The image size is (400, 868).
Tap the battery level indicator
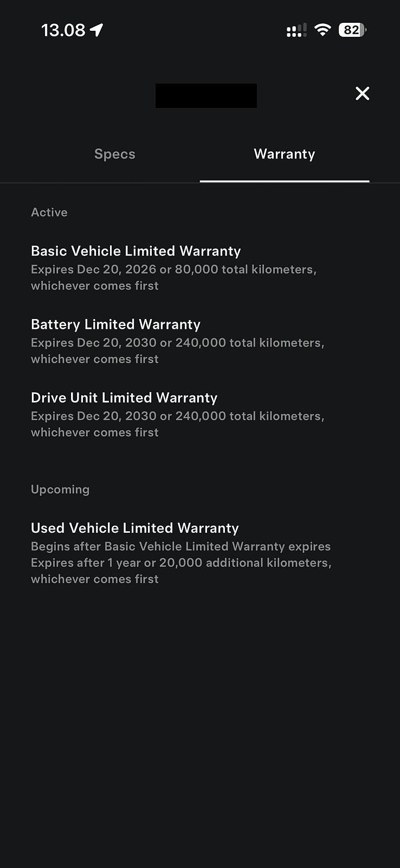352,30
